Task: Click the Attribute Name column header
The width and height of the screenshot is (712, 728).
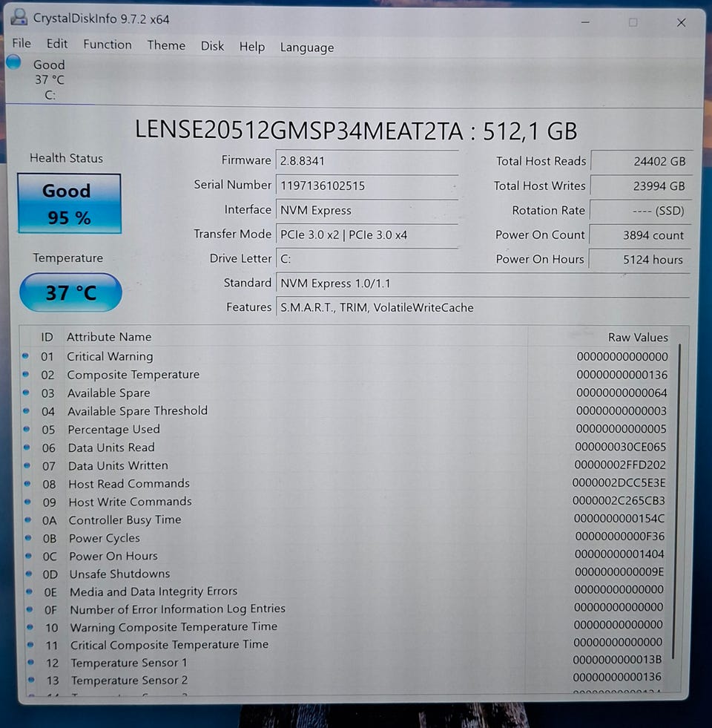Action: click(109, 337)
